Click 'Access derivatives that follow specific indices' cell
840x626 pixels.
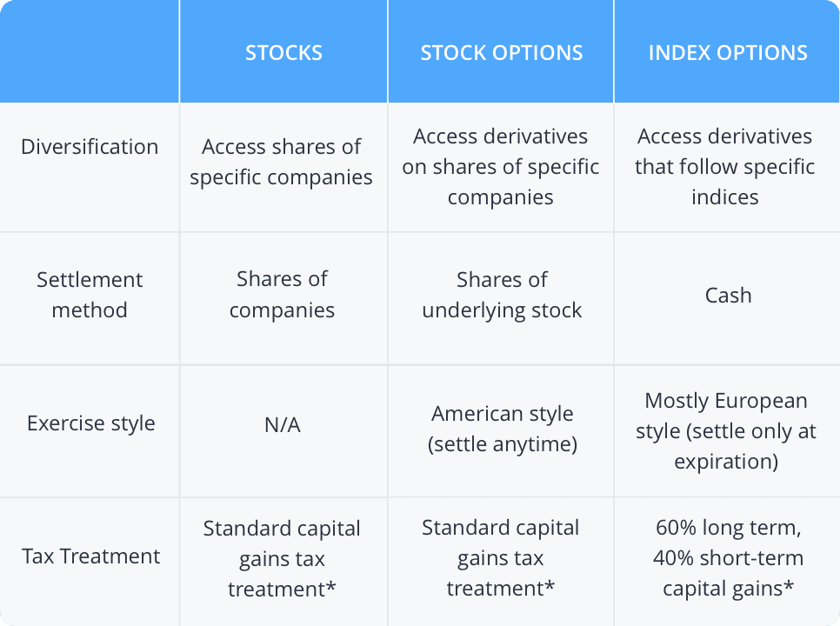point(725,166)
